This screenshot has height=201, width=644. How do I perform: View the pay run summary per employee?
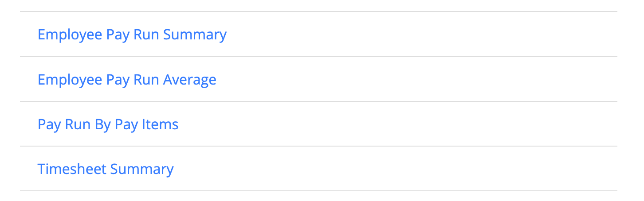(x=132, y=35)
